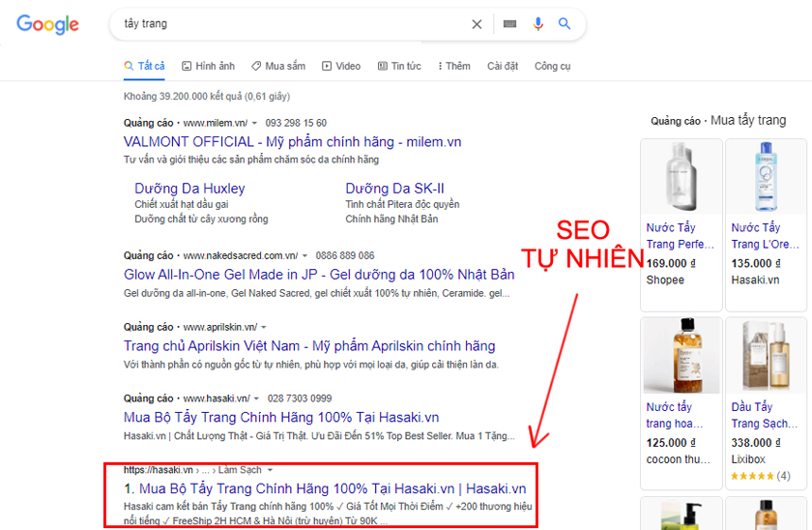This screenshot has width=812, height=530.
Task: Clear the search box with X icon
Action: [x=477, y=24]
